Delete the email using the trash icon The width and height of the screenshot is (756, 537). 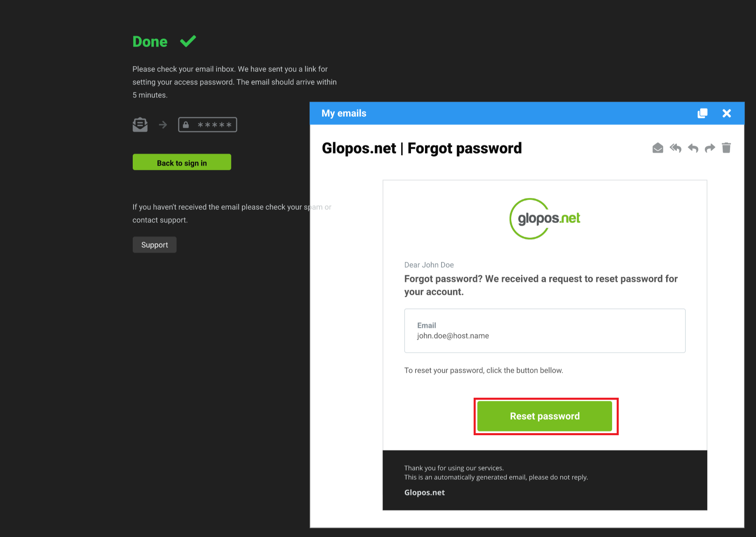[x=726, y=148]
